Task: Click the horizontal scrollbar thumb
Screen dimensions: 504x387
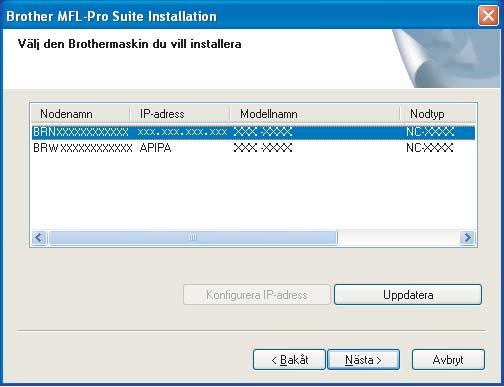Action: pyautogui.click(x=193, y=238)
